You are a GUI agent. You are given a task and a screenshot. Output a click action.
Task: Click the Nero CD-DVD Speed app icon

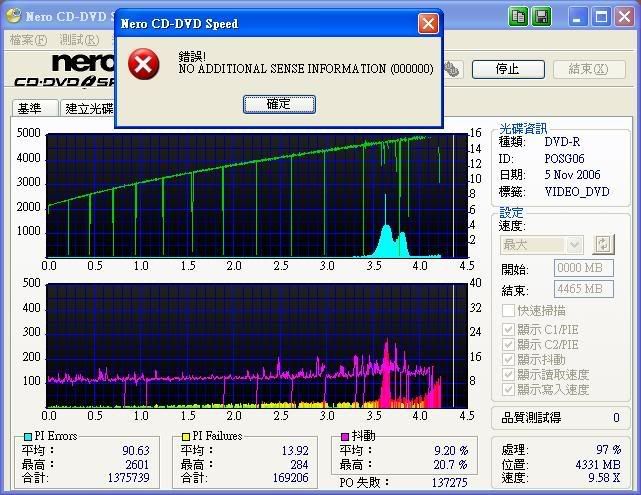point(13,16)
